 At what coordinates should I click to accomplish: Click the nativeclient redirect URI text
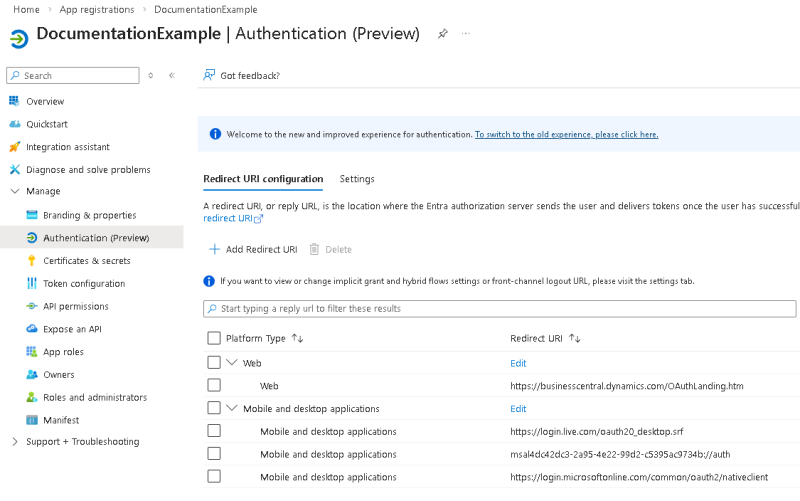(x=639, y=477)
